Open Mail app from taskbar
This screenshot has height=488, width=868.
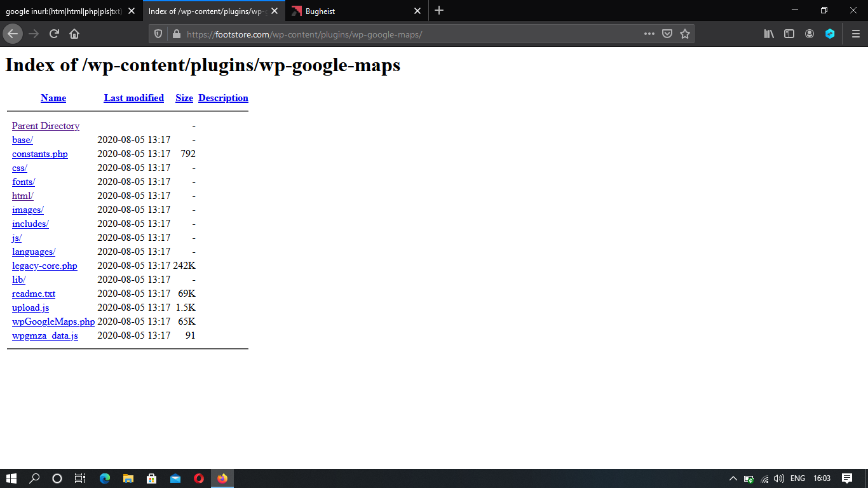coord(175,478)
